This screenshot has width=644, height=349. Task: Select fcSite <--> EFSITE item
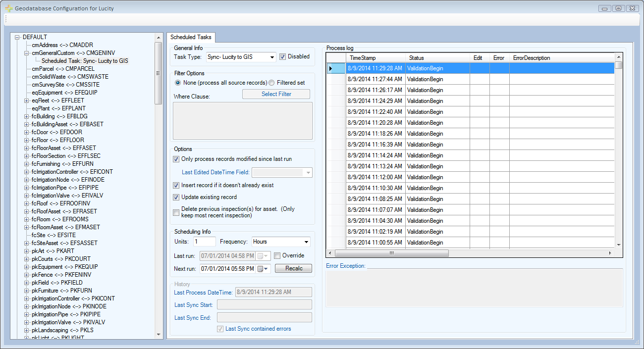point(54,235)
